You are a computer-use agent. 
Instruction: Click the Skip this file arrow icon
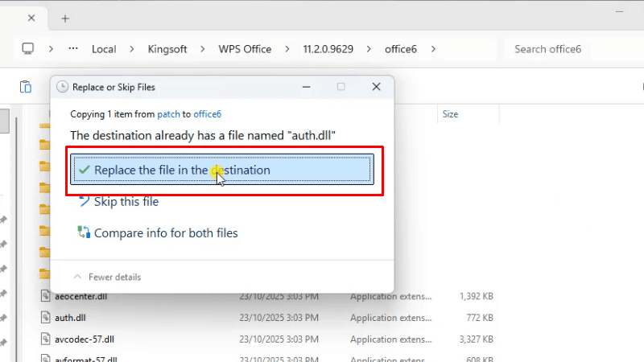[x=84, y=201]
